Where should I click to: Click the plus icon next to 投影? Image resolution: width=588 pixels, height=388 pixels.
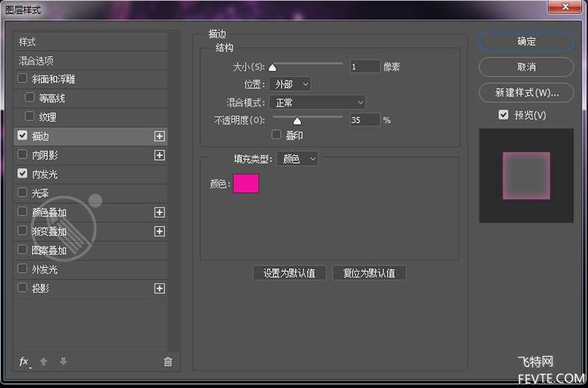pyautogui.click(x=159, y=289)
